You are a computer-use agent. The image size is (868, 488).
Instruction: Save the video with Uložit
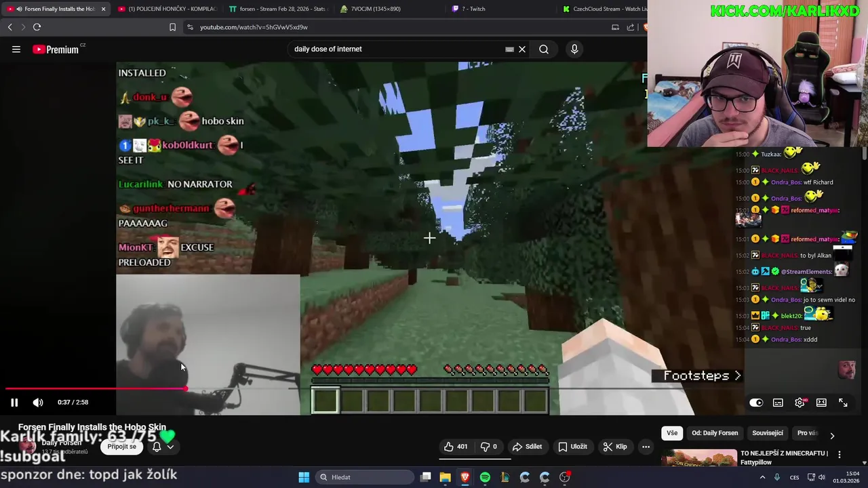click(x=572, y=447)
